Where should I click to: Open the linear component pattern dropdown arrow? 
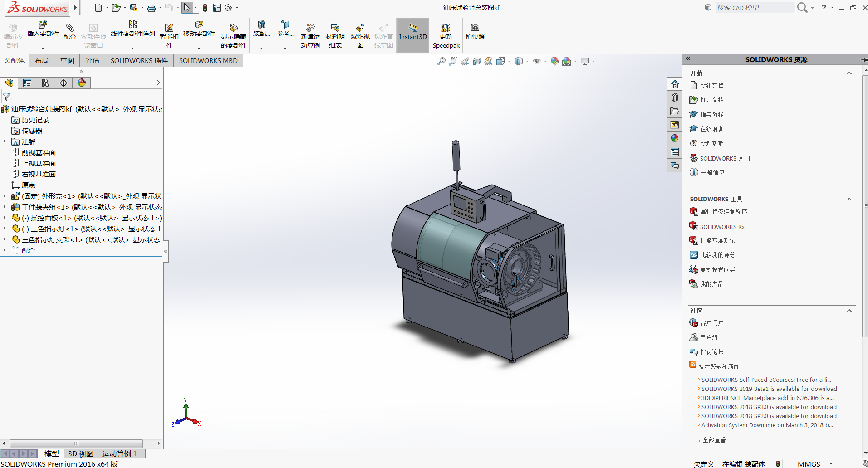click(132, 48)
